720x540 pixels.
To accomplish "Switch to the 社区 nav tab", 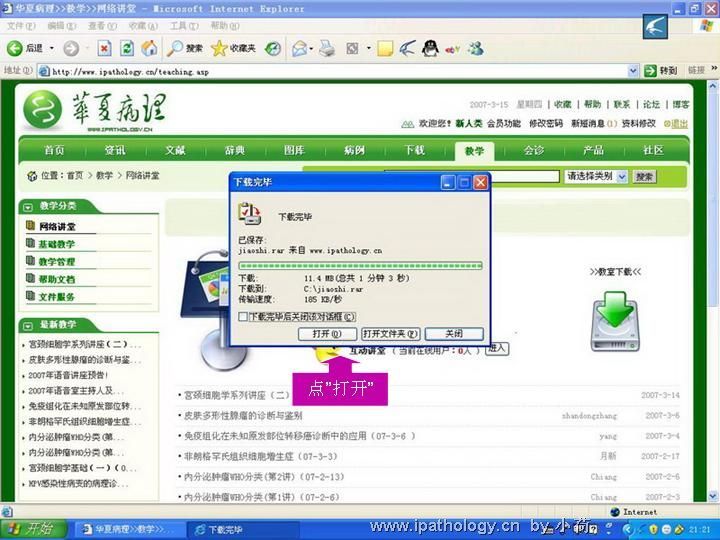I will coord(653,150).
